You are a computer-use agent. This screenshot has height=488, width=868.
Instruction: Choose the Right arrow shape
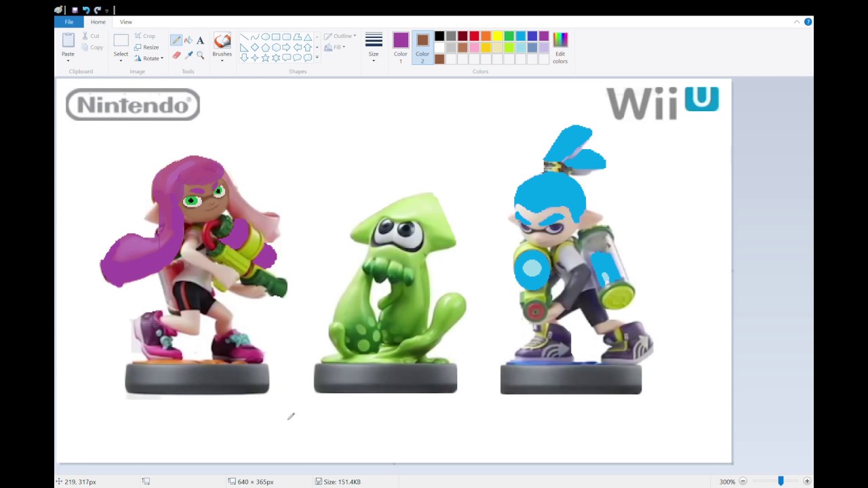click(286, 47)
